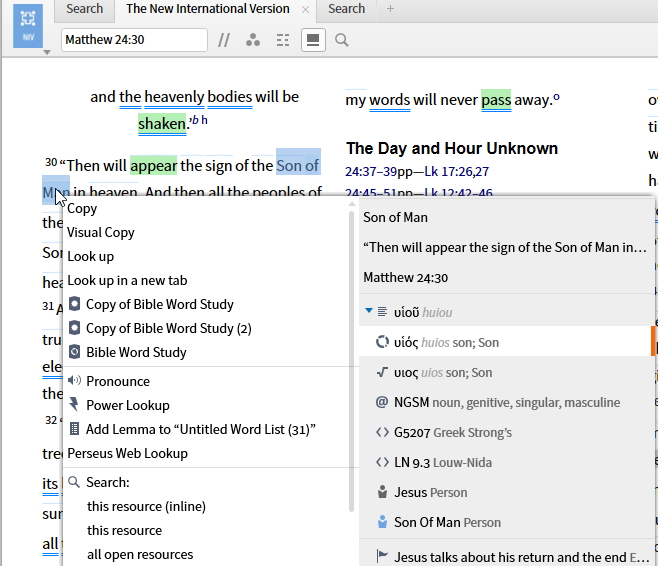Select the lemma υἱός huios row
The image size is (658, 566).
pos(507,342)
